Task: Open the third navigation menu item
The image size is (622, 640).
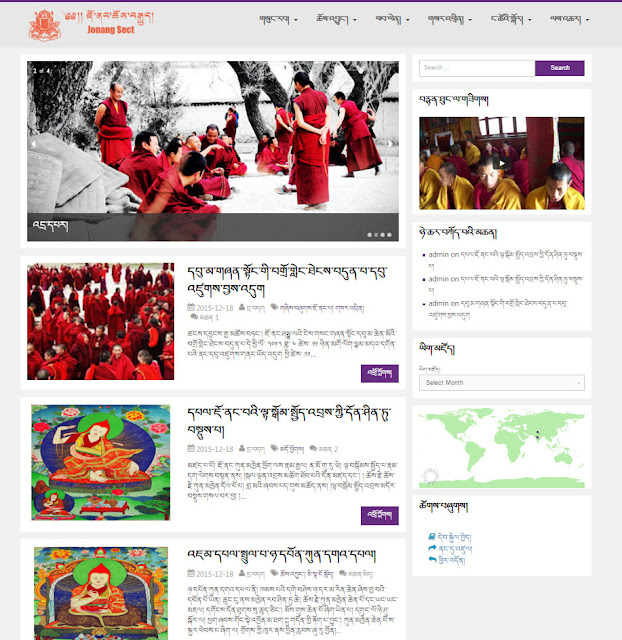Action: point(392,19)
